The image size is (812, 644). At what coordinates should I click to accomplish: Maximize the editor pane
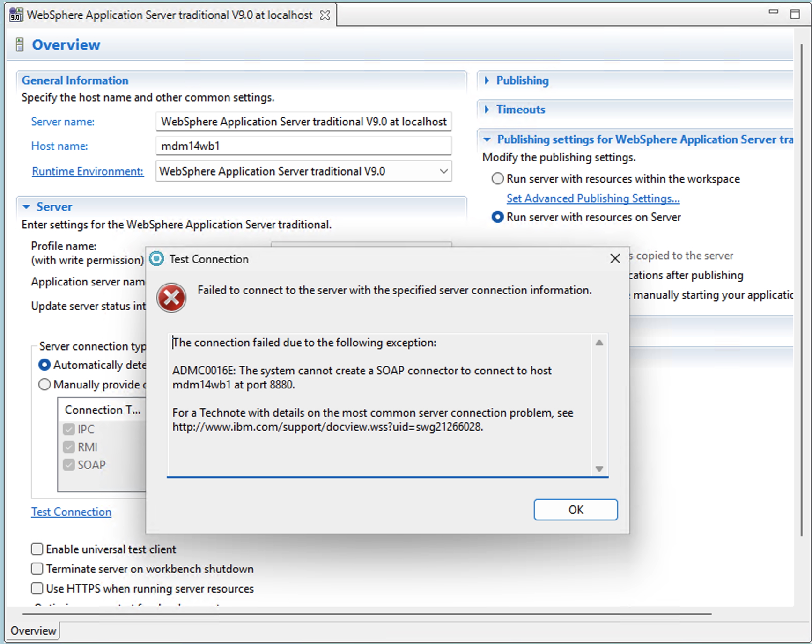(795, 14)
